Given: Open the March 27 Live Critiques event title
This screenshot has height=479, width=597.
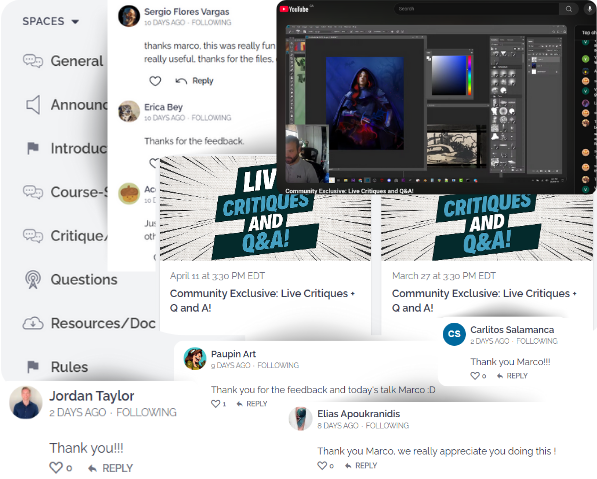Looking at the screenshot, I should click(484, 300).
